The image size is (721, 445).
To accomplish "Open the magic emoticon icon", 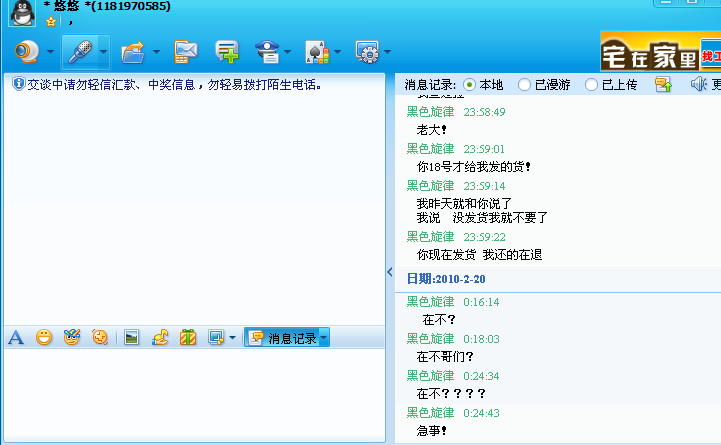I will [72, 337].
